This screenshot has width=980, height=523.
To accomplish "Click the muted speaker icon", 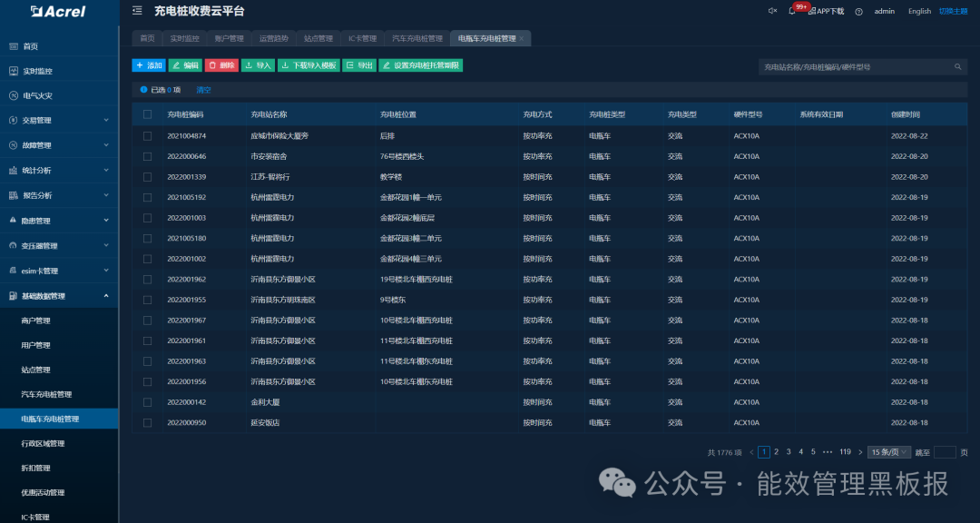I will click(772, 11).
